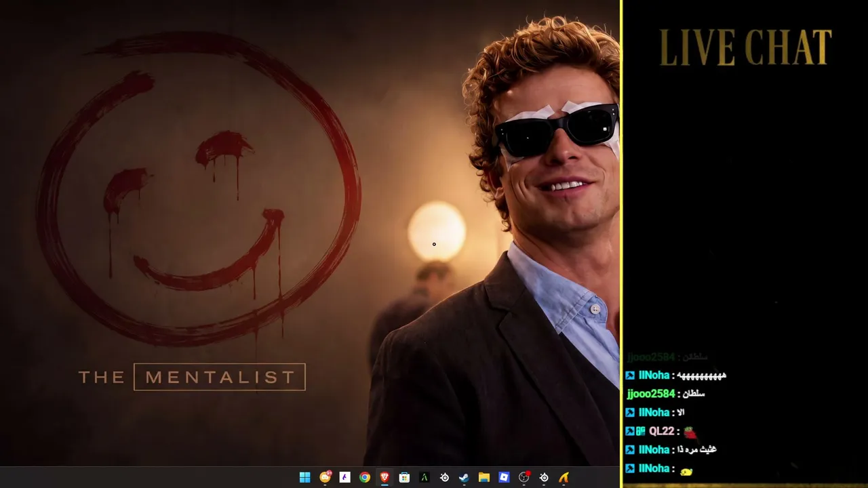Open the white taskbar app with purple symbol
Screen dimensions: 868x488
click(344, 477)
